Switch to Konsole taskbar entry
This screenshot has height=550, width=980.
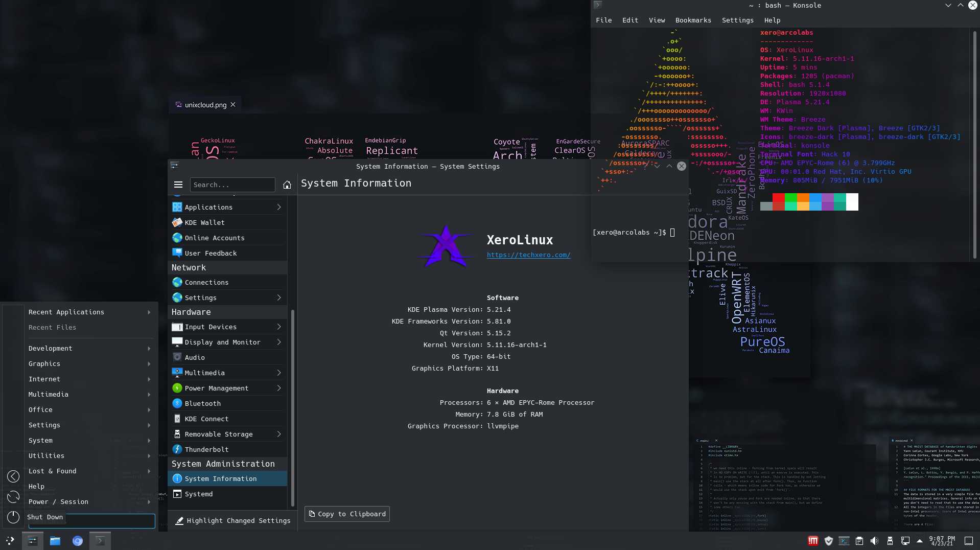100,540
